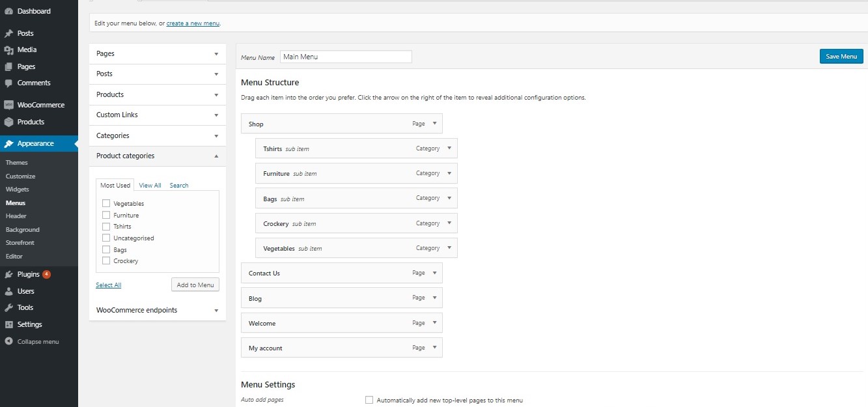Viewport: 868px width, 407px height.
Task: Open the Menus submenu item
Action: pos(16,203)
